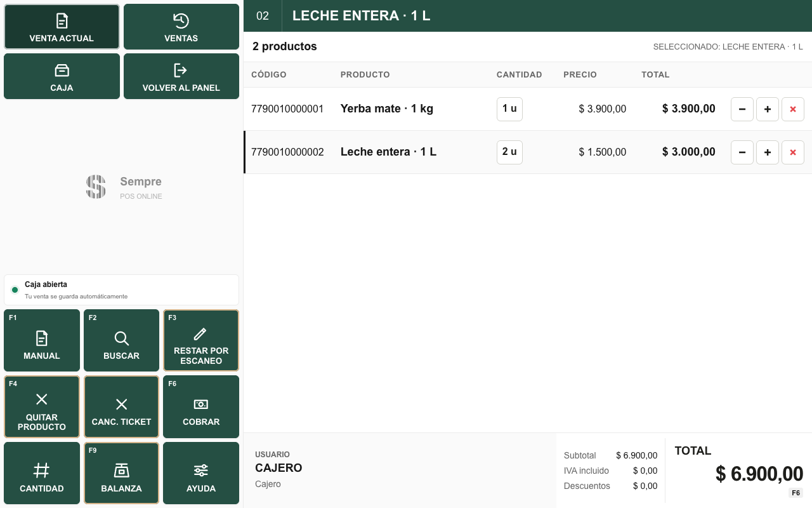Screen dimensions: 812x508
Task: Click code 7790010000001
Action: click(x=287, y=109)
